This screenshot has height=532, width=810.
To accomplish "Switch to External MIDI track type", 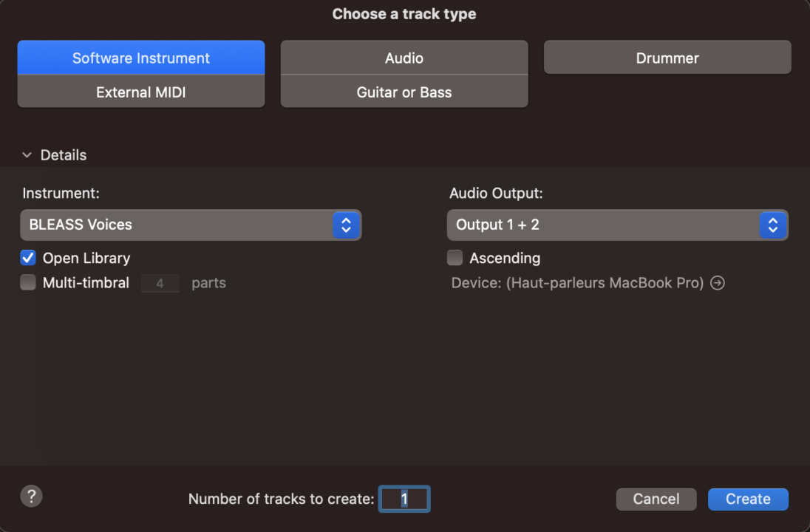I will click(x=140, y=92).
